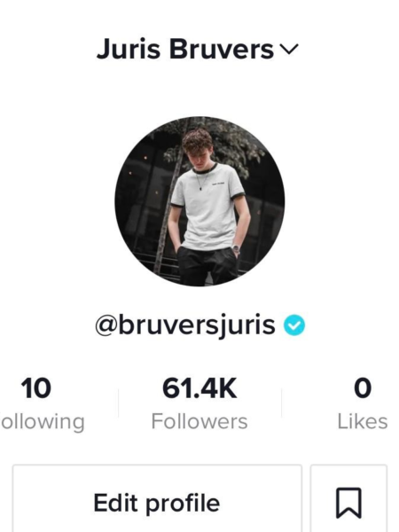The width and height of the screenshot is (399, 532).
Task: Tap the word Bruvers in the title
Action: pos(221,50)
